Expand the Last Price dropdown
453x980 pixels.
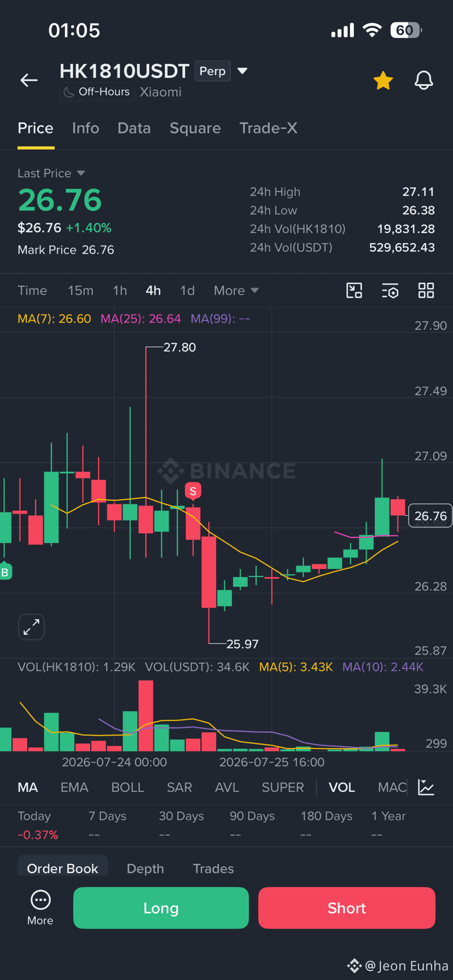[x=51, y=173]
